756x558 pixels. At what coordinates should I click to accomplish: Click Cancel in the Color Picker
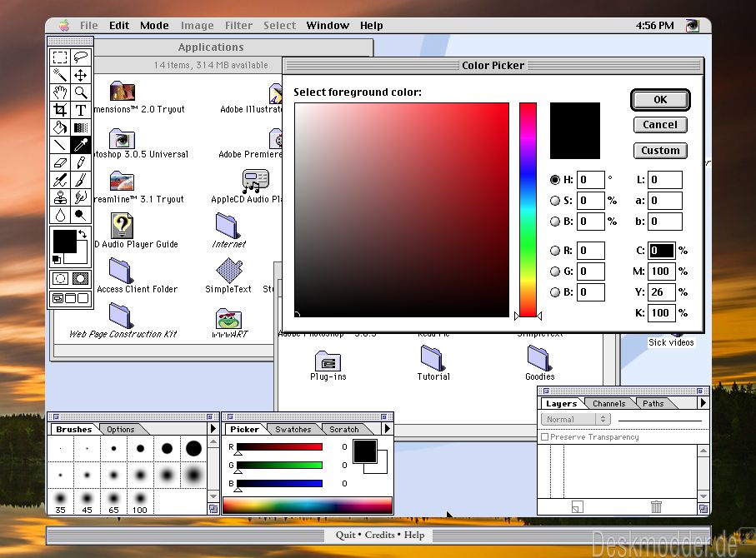(660, 125)
